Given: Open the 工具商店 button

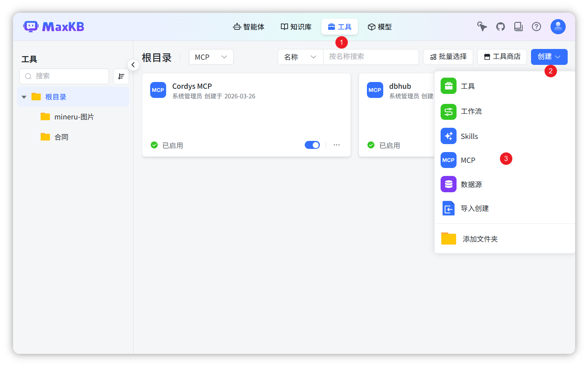Looking at the screenshot, I should pyautogui.click(x=502, y=57).
